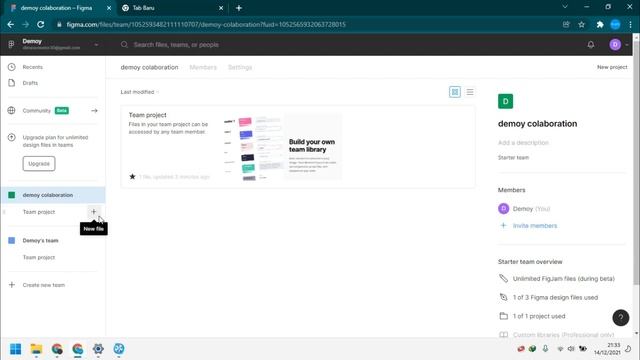Click the Team project card title
The height and width of the screenshot is (360, 640).
coord(147,115)
